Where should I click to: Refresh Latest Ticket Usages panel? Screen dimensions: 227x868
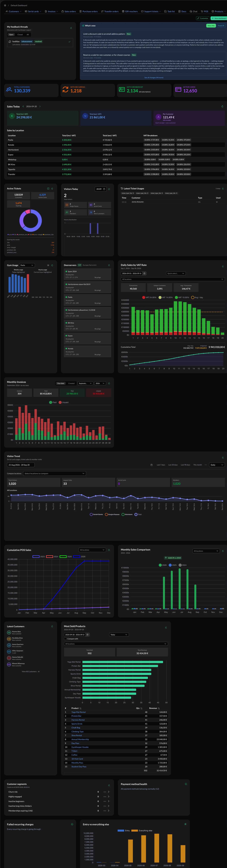pos(223,189)
